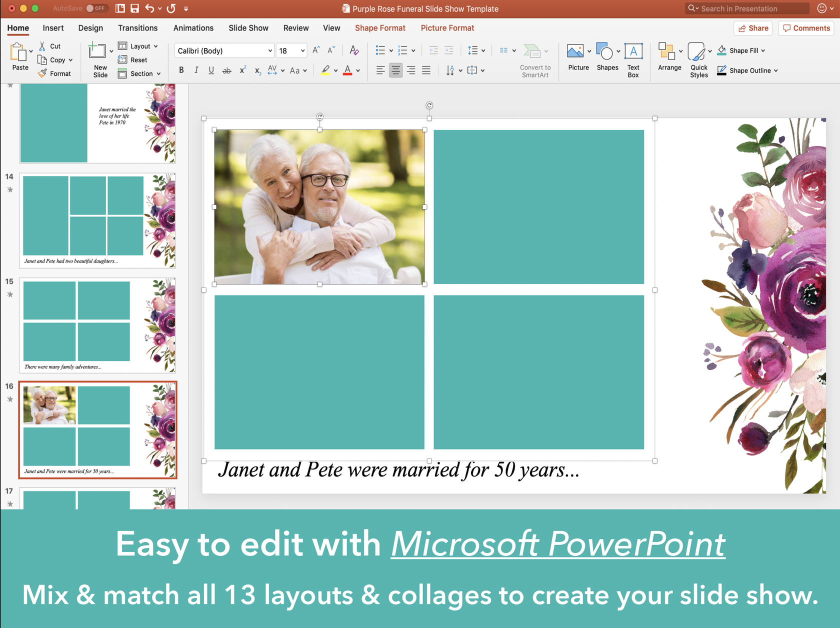Open the font size dropdown
840x628 pixels.
(x=301, y=50)
